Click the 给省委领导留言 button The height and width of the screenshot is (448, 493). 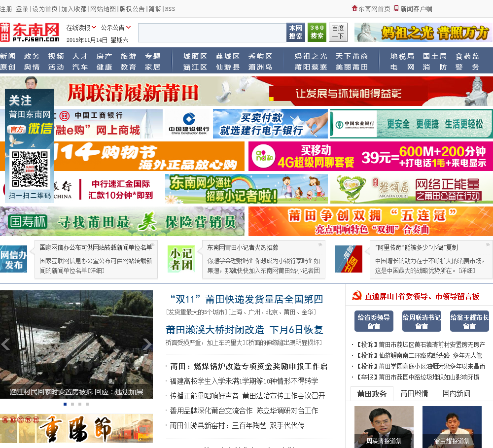click(374, 321)
